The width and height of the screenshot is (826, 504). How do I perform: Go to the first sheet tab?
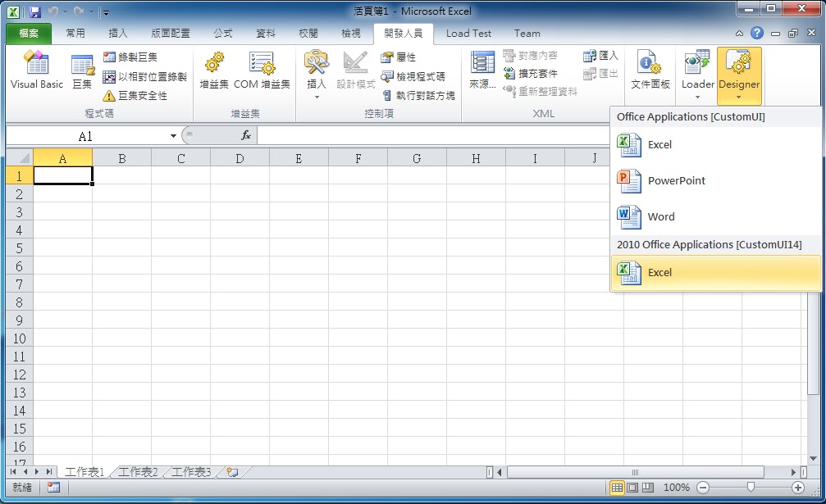click(x=12, y=472)
